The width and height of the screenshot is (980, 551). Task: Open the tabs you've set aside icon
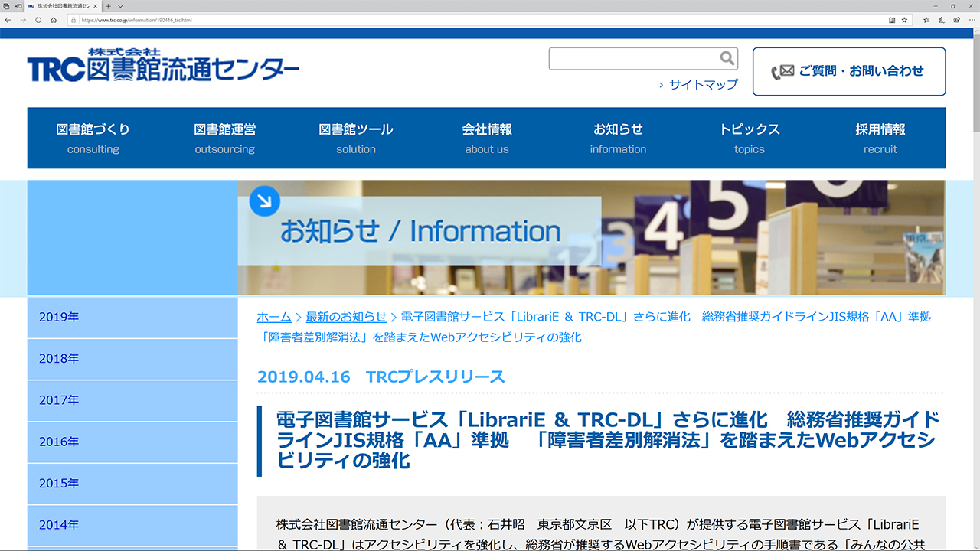[6, 6]
